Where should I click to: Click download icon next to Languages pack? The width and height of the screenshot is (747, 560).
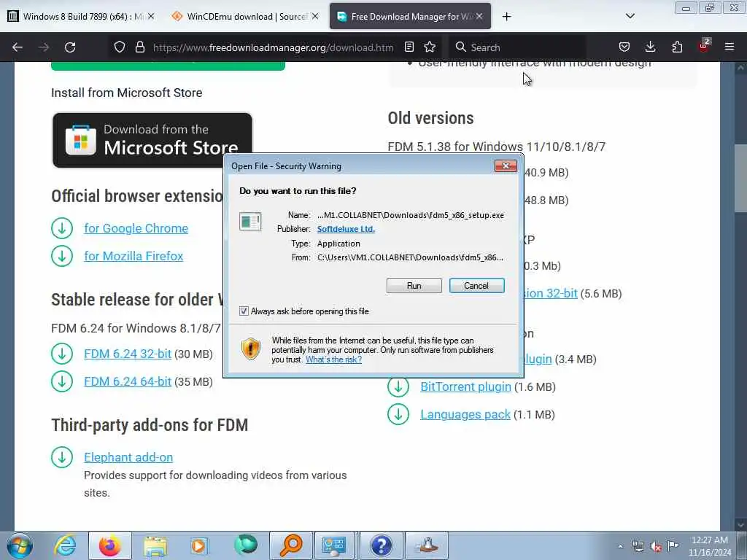click(x=398, y=414)
